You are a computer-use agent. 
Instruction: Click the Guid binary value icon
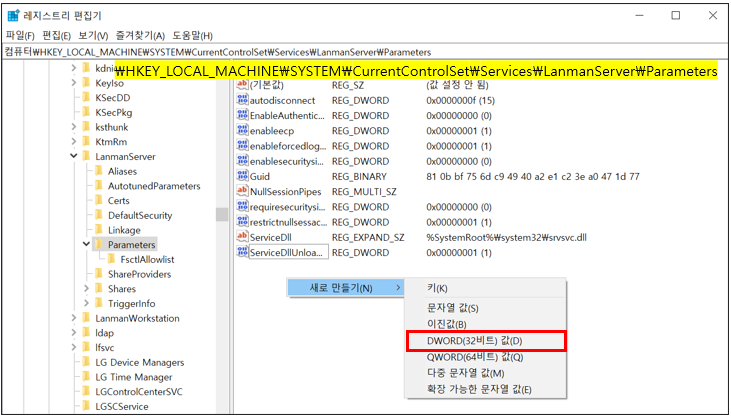tap(242, 176)
